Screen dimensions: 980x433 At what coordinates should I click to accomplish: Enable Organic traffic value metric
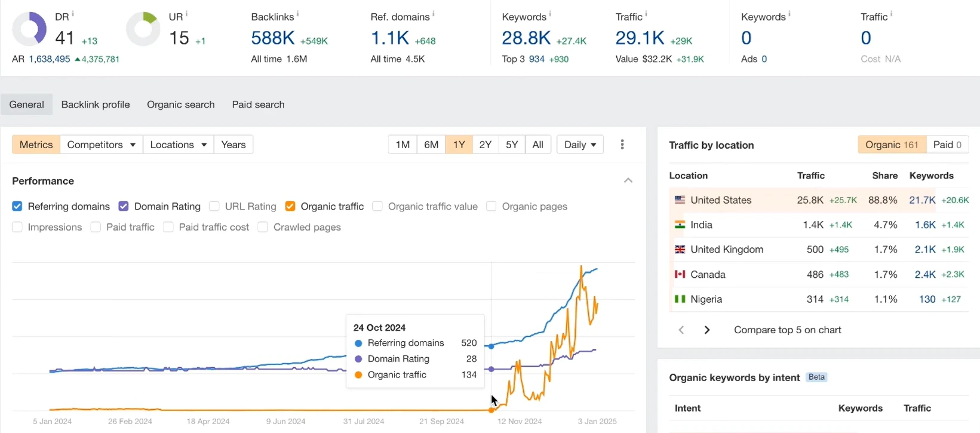tap(377, 206)
